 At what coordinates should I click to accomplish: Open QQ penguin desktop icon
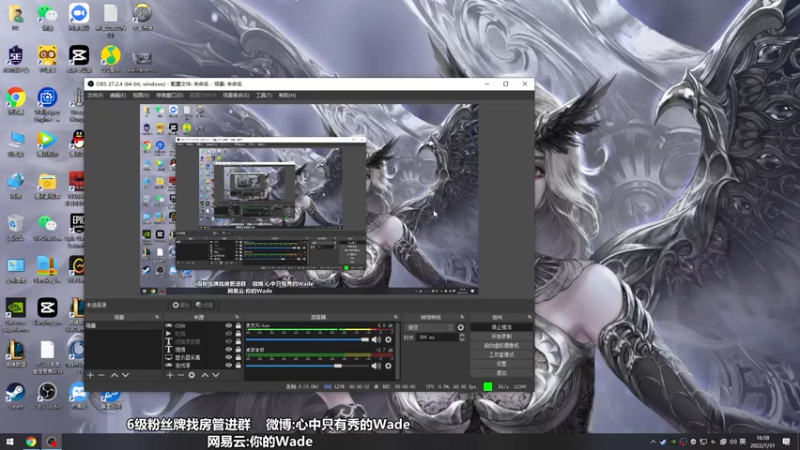[77, 143]
